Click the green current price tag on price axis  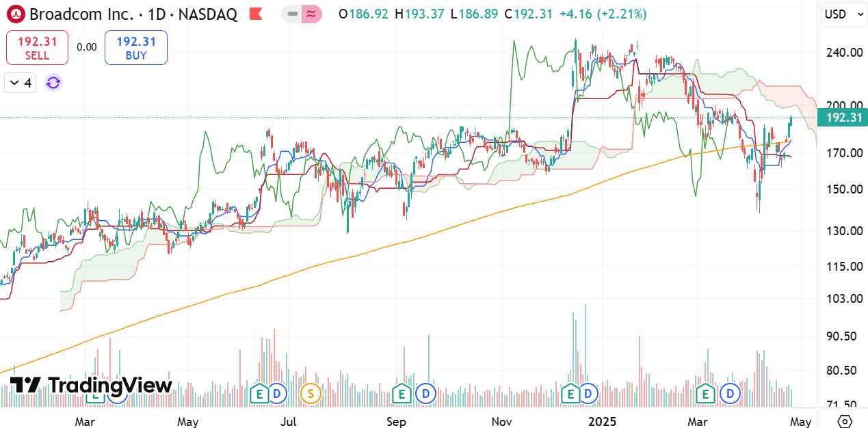[843, 118]
